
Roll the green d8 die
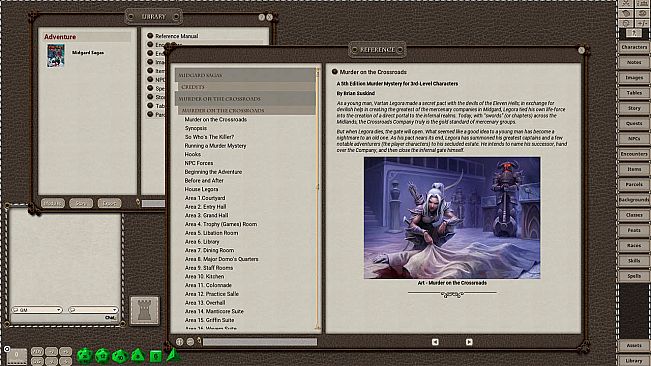(x=138, y=356)
